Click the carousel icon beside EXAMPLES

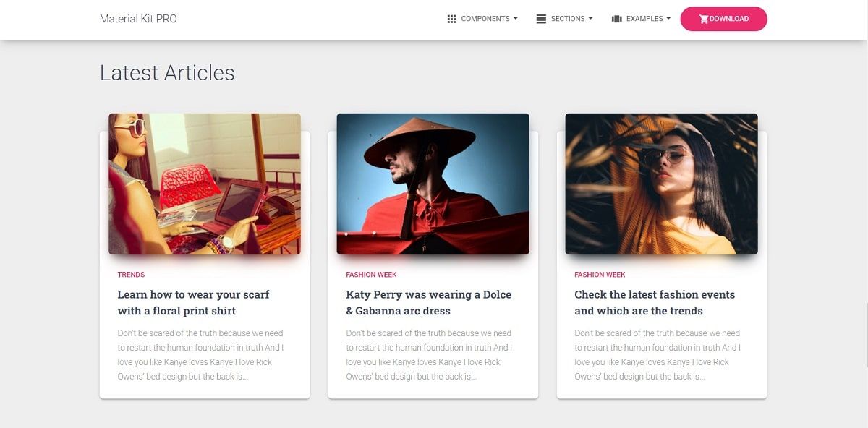click(616, 18)
